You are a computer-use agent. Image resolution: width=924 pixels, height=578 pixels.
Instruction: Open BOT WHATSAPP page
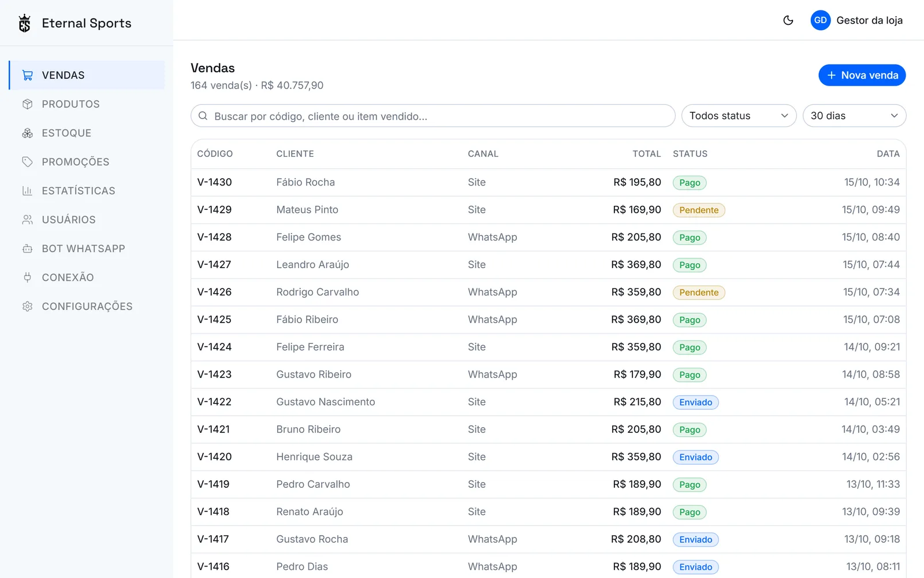coord(87,249)
